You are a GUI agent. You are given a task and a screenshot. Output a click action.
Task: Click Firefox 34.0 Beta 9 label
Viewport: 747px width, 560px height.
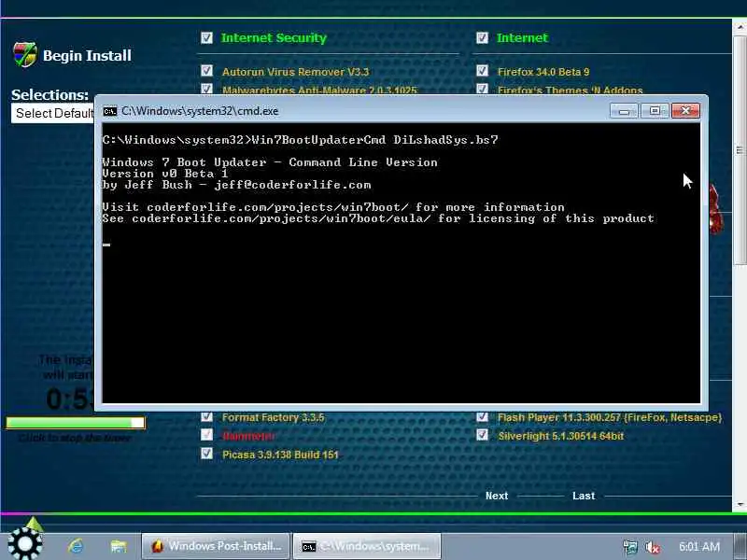point(543,72)
